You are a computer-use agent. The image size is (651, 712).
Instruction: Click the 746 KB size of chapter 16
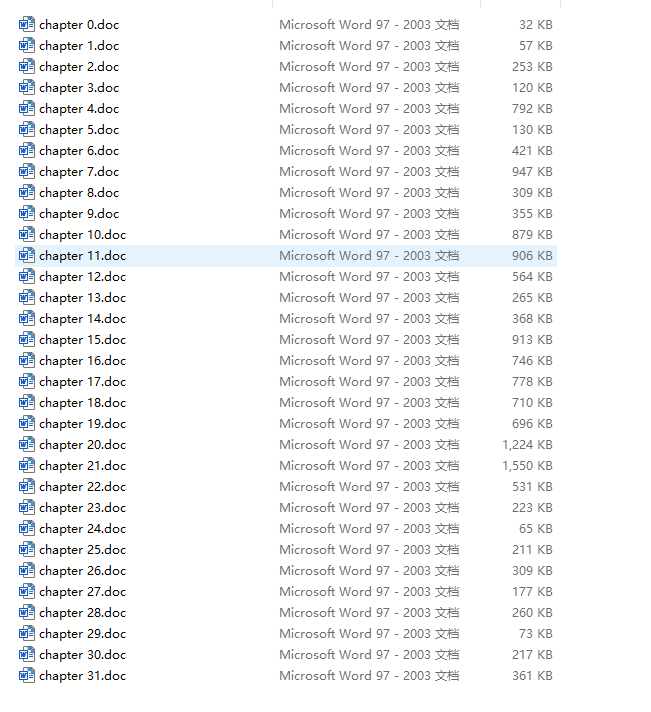tap(533, 361)
